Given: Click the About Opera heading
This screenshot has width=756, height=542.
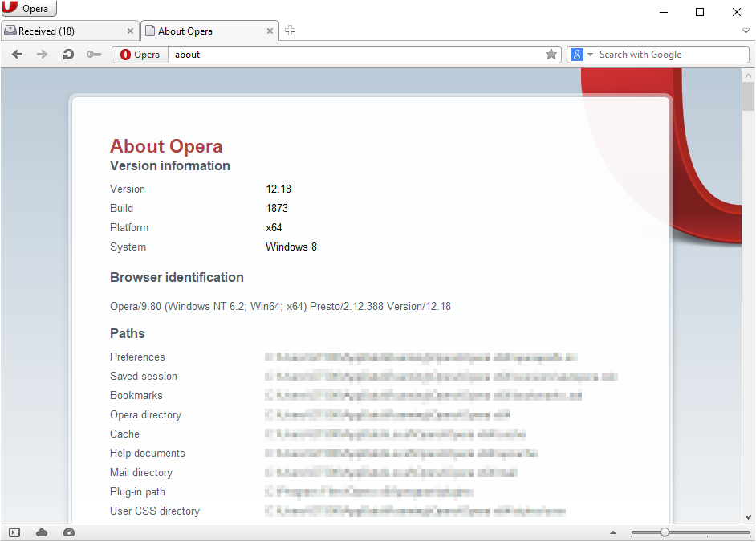Looking at the screenshot, I should 166,146.
